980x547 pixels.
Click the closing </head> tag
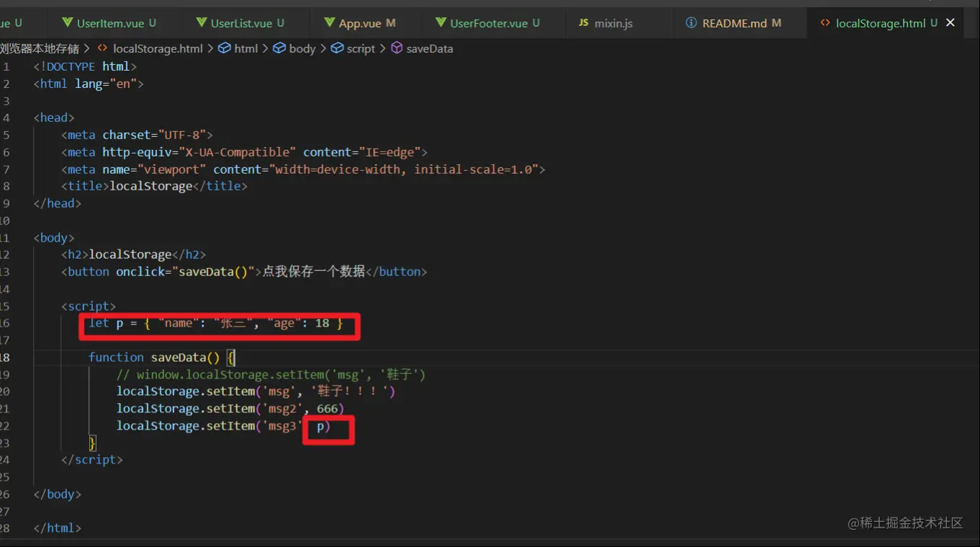click(58, 203)
